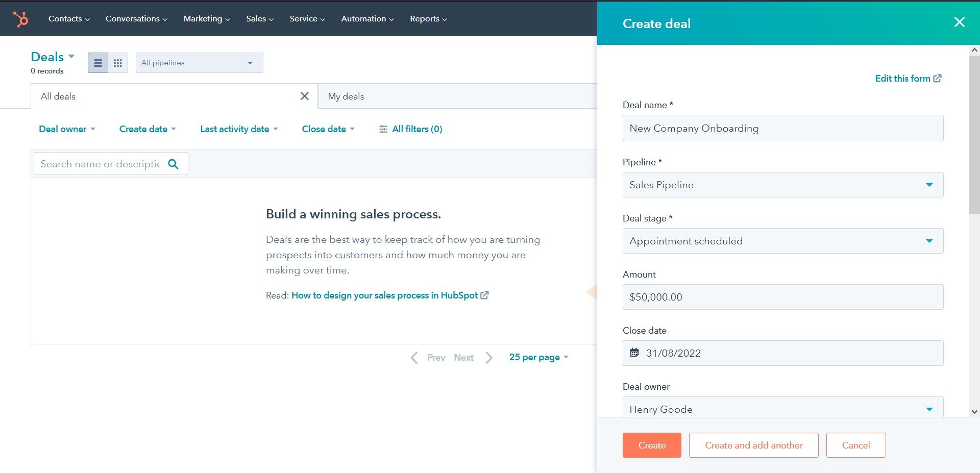Expand the Pipeline dropdown in form

[783, 185]
